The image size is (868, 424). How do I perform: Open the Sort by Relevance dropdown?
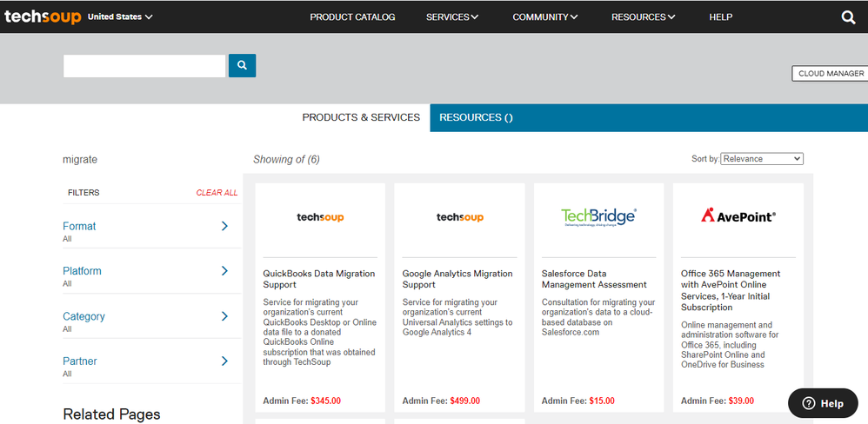tap(762, 159)
